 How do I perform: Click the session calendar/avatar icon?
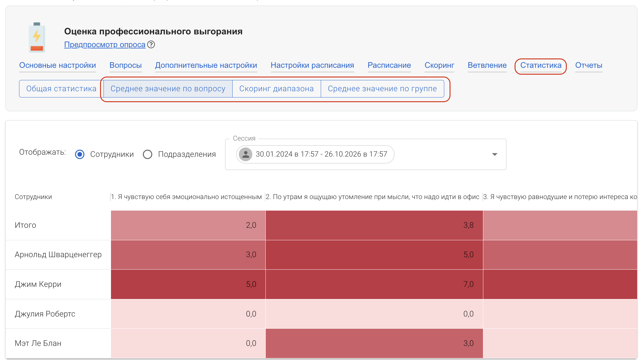(245, 154)
